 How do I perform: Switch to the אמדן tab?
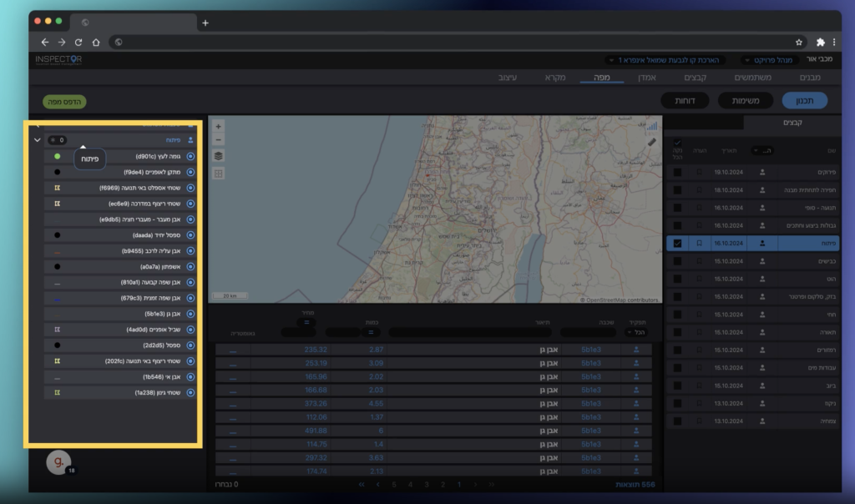pyautogui.click(x=647, y=78)
